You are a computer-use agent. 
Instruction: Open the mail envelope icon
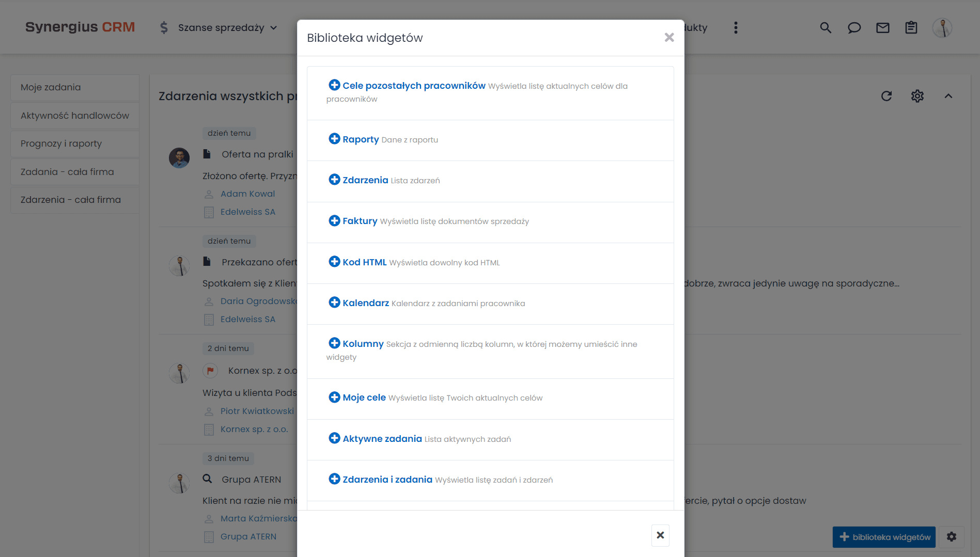coord(882,28)
